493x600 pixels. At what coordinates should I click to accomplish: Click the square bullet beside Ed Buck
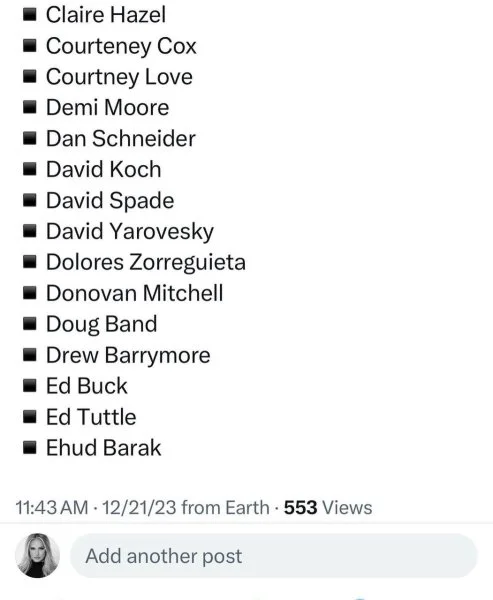(x=29, y=386)
